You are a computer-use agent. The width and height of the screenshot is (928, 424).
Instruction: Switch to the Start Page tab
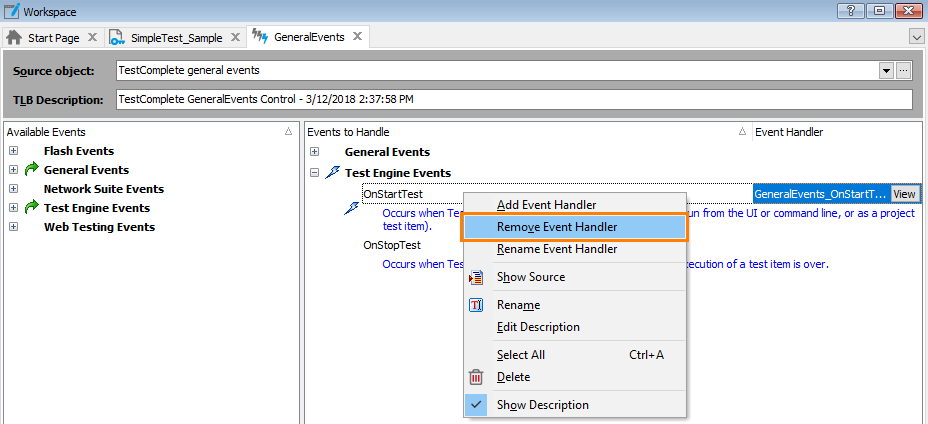coord(53,38)
